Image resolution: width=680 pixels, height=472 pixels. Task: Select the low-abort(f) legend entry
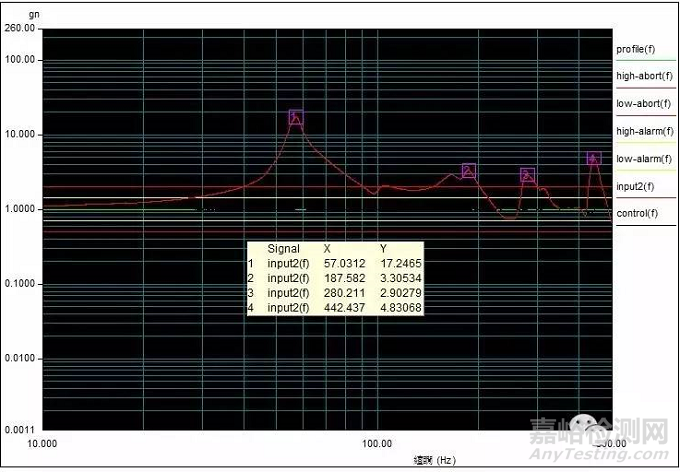(640, 103)
